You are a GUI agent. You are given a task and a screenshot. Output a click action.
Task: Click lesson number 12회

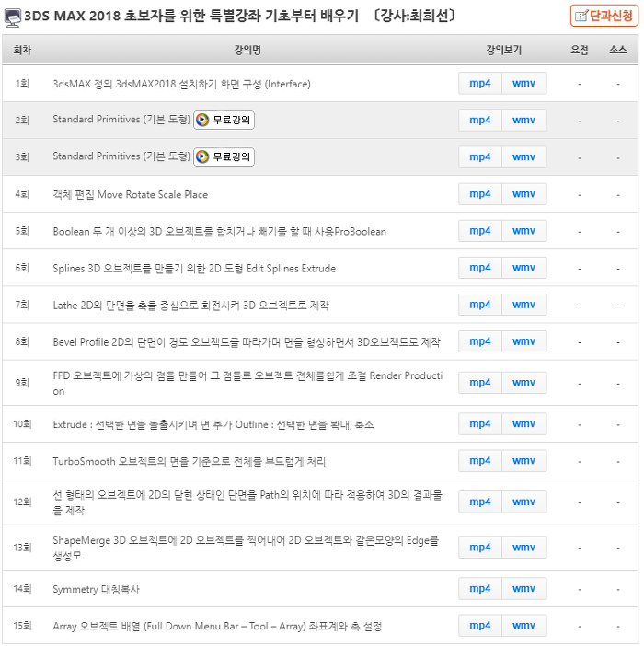tap(22, 502)
